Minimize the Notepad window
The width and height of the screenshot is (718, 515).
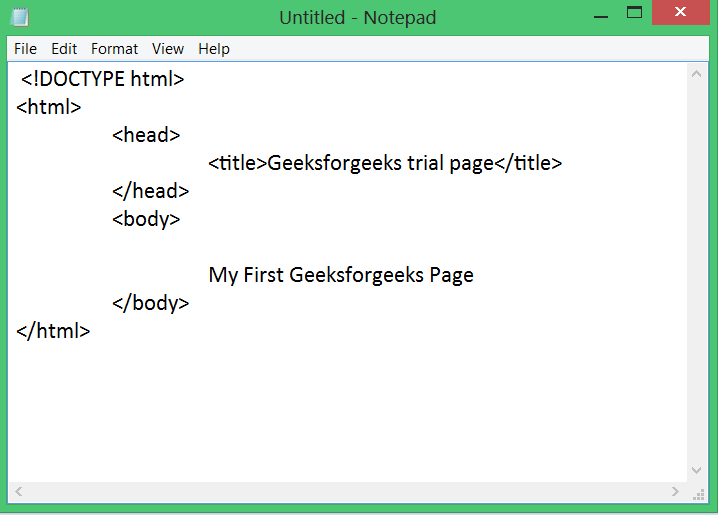click(601, 13)
